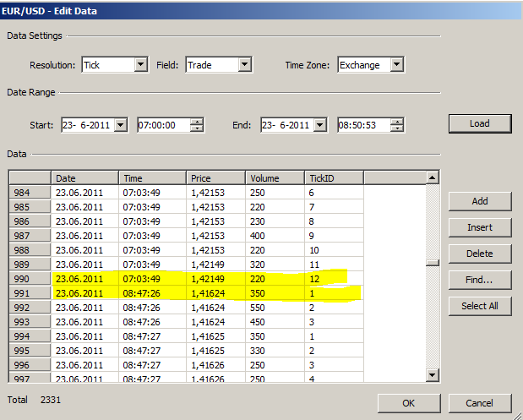Click the scroll down arrow of data table
523x420 pixels.
click(433, 375)
